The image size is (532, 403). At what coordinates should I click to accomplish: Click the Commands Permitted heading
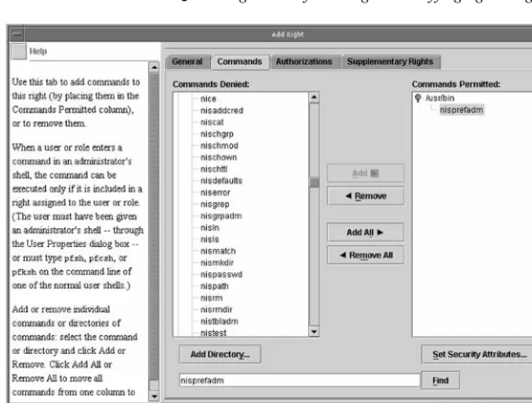pyautogui.click(x=456, y=84)
